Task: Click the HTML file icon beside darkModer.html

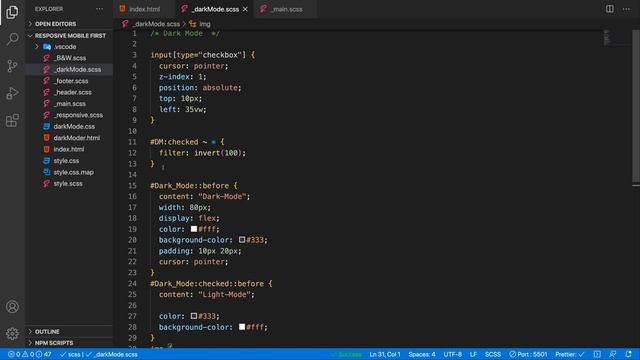Action: tap(47, 138)
